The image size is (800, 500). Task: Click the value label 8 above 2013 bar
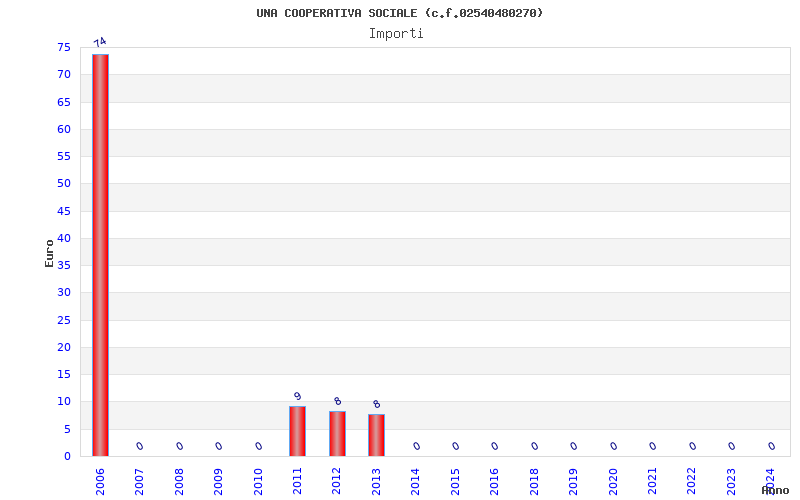(x=377, y=404)
